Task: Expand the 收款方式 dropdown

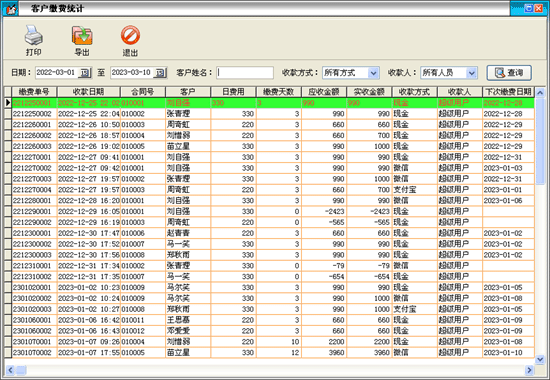Action: [x=374, y=73]
